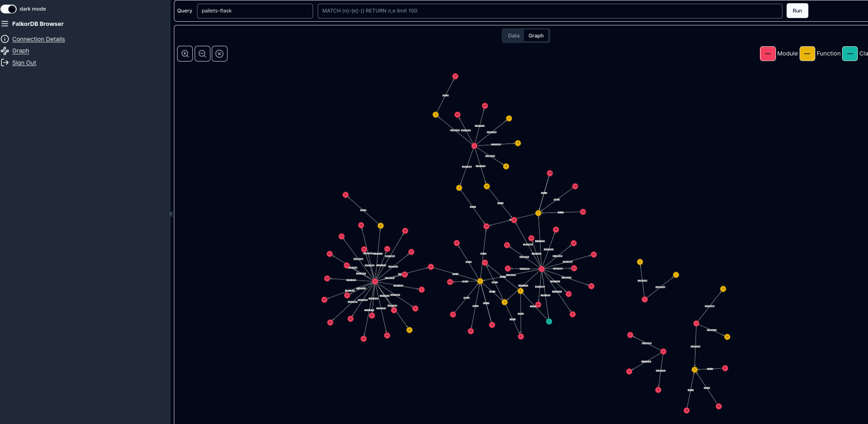Click the hamburger menu icon beside FalkorDB Browser
The width and height of the screenshot is (868, 424).
(x=5, y=24)
